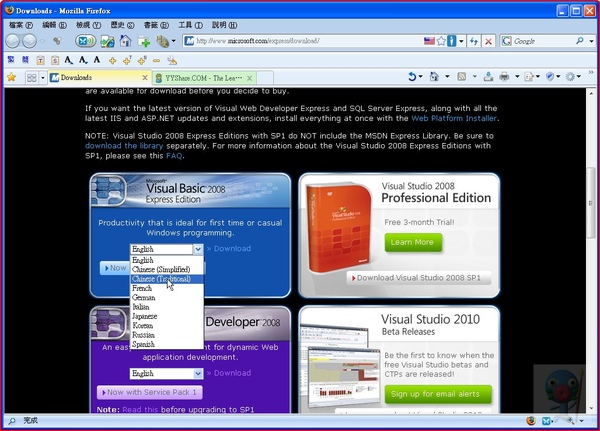
Task: Click the RSS feed icon in tab toolbar
Action: (x=461, y=77)
